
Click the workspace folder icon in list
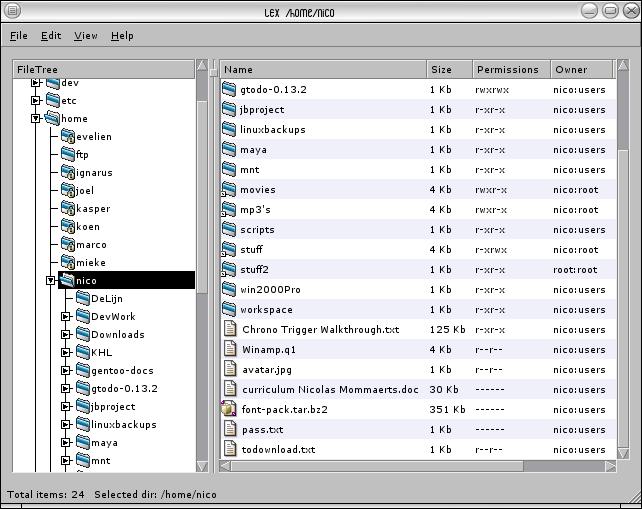(x=229, y=309)
